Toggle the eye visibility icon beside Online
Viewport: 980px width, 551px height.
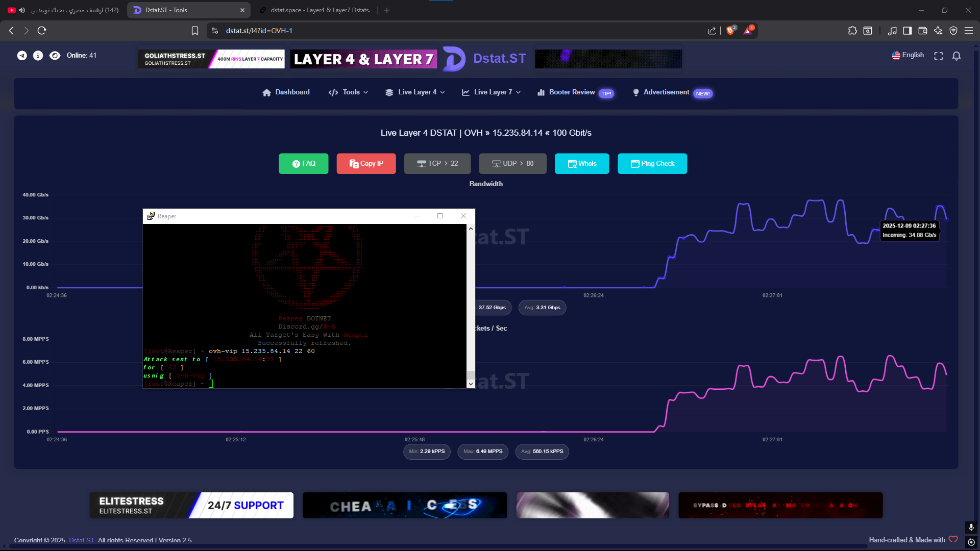point(55,56)
